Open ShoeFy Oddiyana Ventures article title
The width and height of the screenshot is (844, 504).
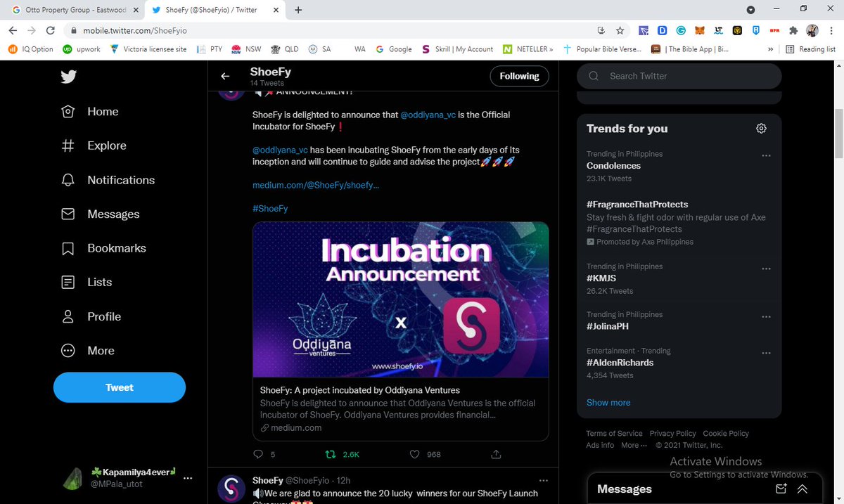pos(360,390)
